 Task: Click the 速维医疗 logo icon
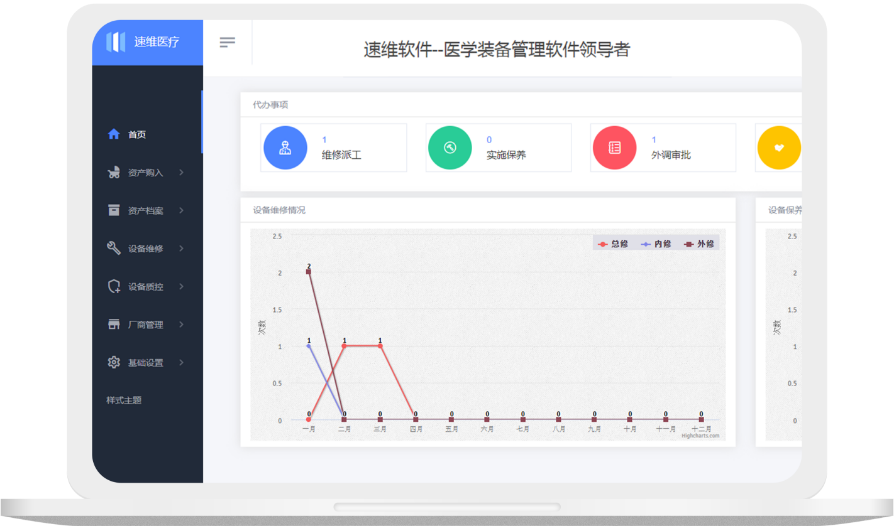tap(115, 42)
